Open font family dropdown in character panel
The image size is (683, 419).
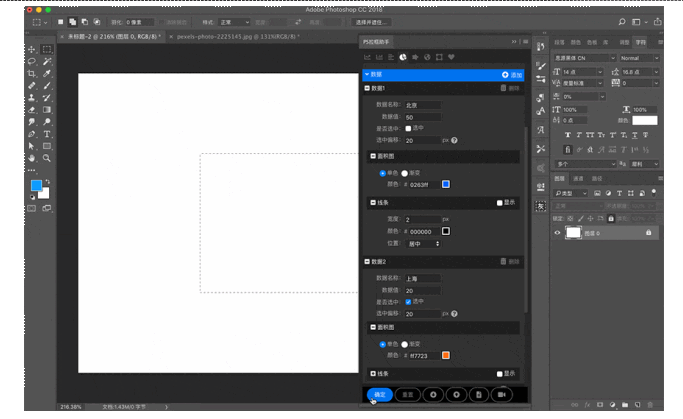point(584,58)
